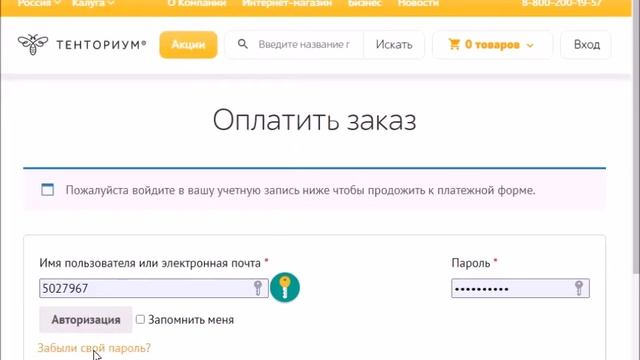Follow the Забыли свой пароль? link
The image size is (640, 360).
(94, 348)
